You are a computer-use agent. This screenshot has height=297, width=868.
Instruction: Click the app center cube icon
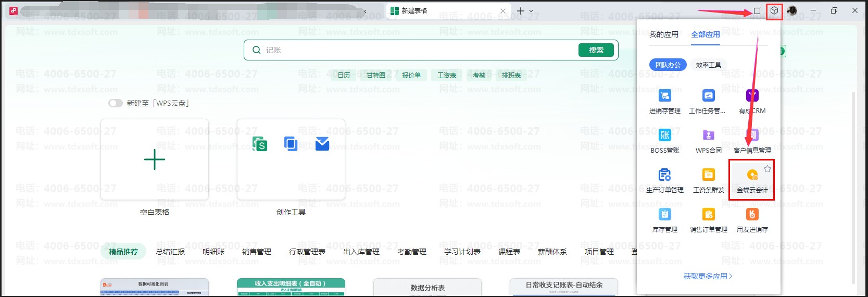click(774, 11)
